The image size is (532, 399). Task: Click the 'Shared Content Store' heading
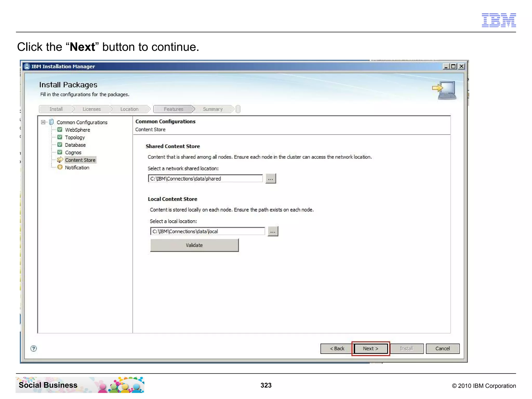pos(173,146)
